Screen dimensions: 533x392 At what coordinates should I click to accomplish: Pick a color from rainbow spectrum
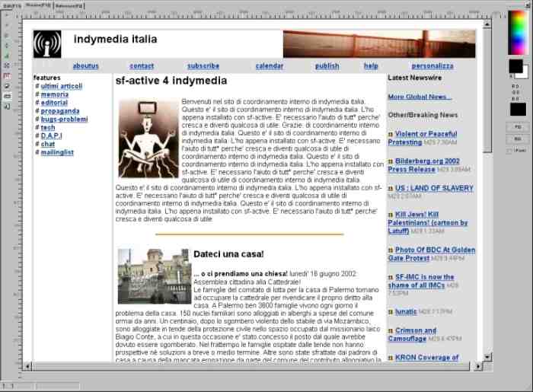pos(519,32)
